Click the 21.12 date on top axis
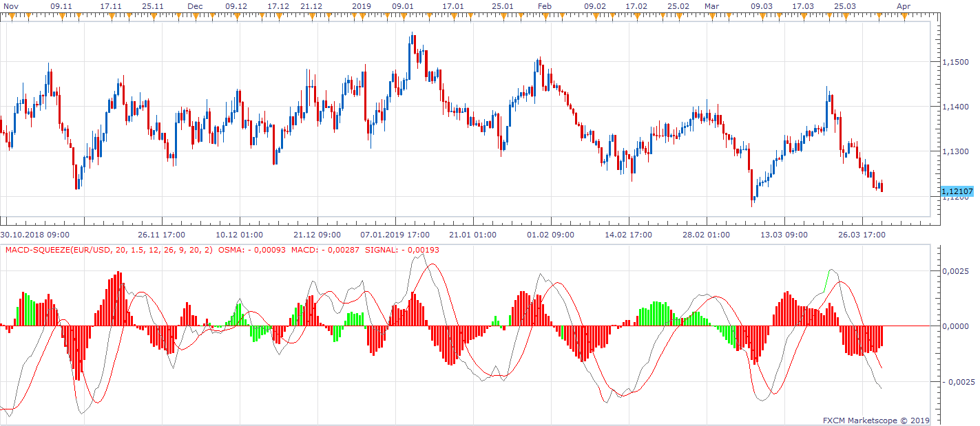 pos(311,6)
